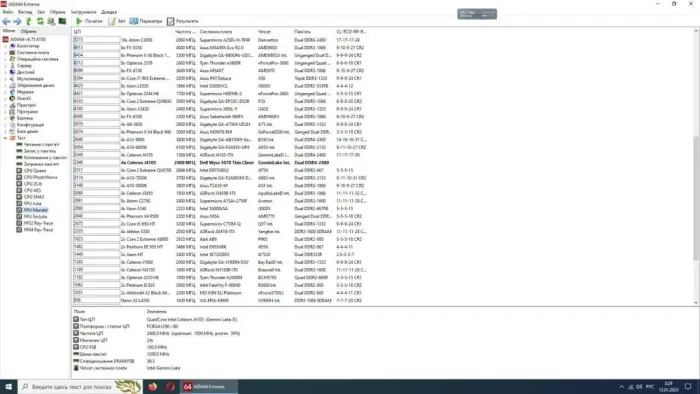Image resolution: width=700 pixels, height=394 pixels.
Task: Expand the Мережа tree node
Action: pos(5,92)
